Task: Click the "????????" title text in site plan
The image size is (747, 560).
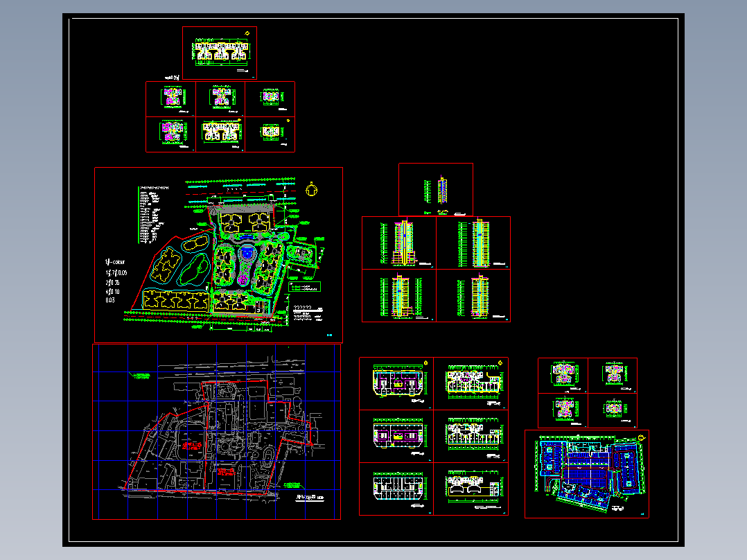Action: point(302,308)
